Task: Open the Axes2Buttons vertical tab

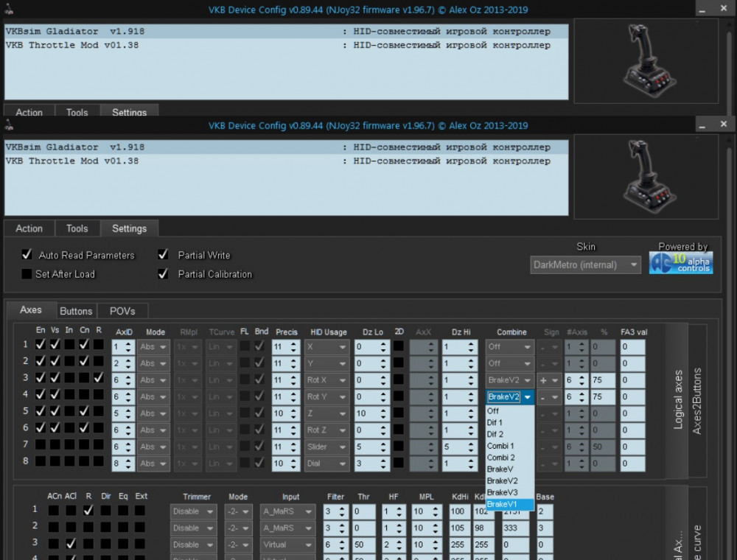Action: [x=696, y=401]
